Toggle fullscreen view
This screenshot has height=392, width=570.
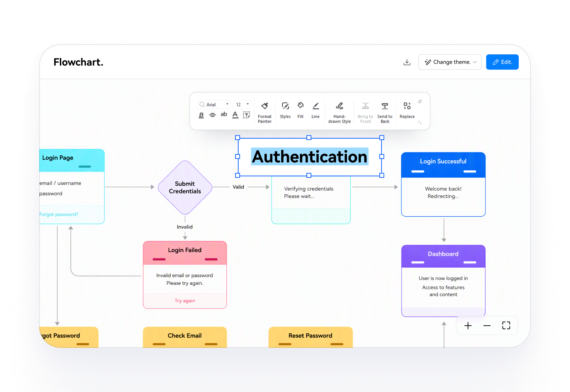[506, 325]
